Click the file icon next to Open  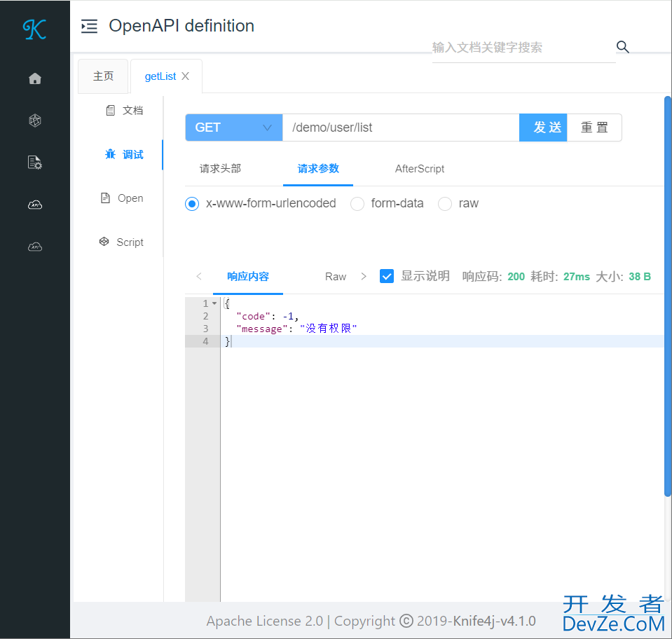click(x=105, y=198)
